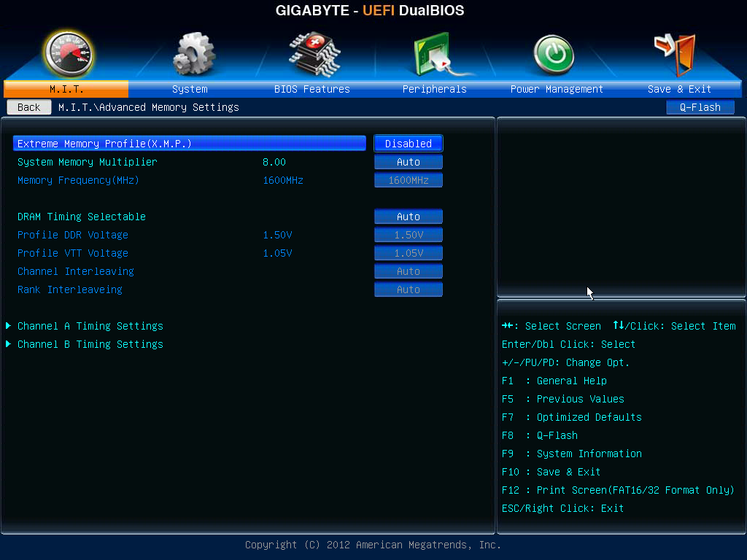
Task: Click the F10 Save & Exit help line
Action: tap(551, 472)
